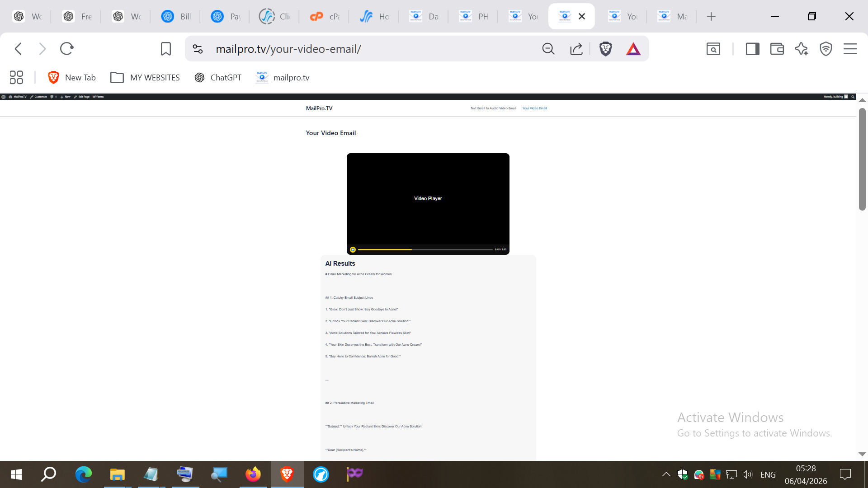Viewport: 868px width, 488px height.
Task: Click 'Text Email to Audio Video Email' link
Action: click(493, 108)
